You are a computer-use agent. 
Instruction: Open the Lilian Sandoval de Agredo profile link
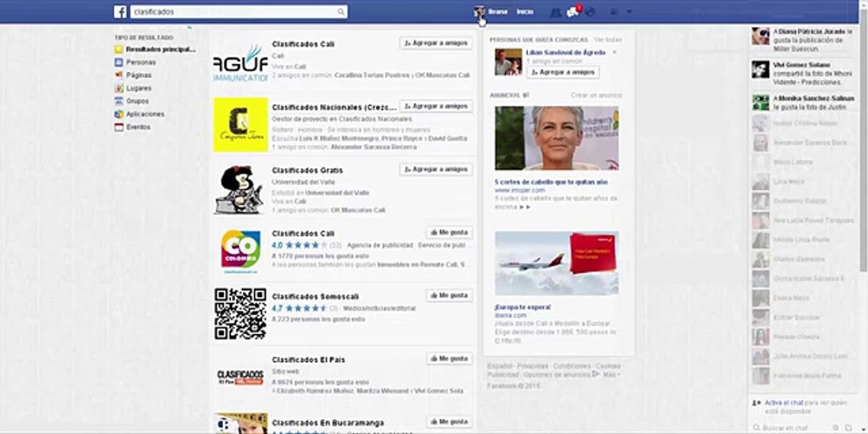(x=565, y=52)
